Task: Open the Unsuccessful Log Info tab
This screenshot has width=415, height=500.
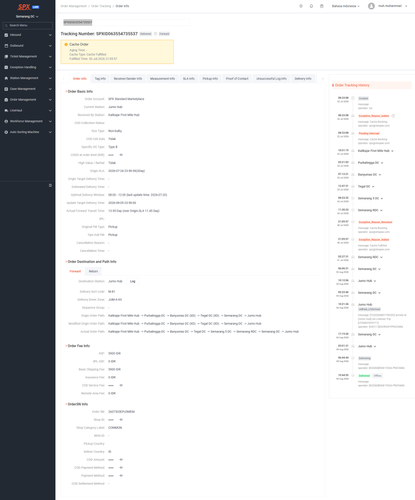Action: tap(271, 79)
